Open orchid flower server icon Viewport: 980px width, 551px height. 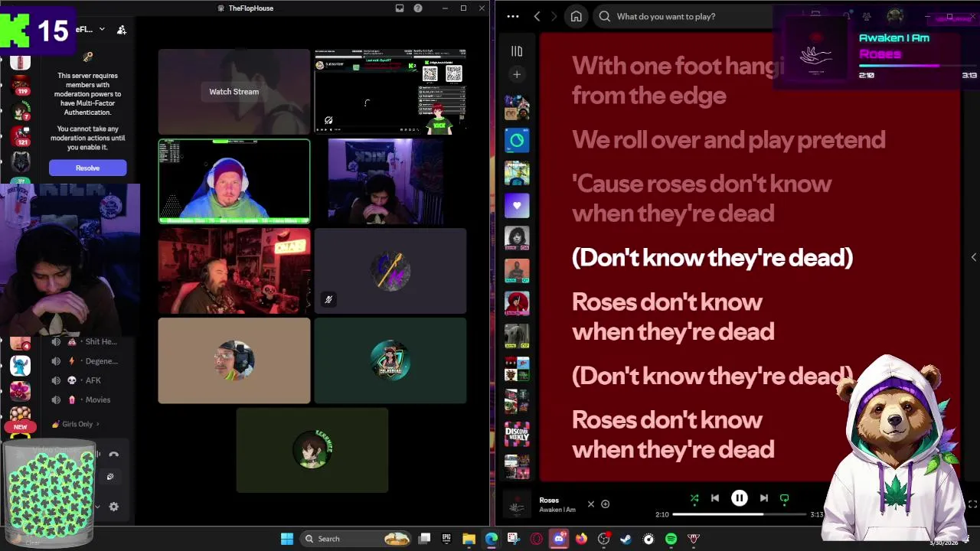pos(21,390)
